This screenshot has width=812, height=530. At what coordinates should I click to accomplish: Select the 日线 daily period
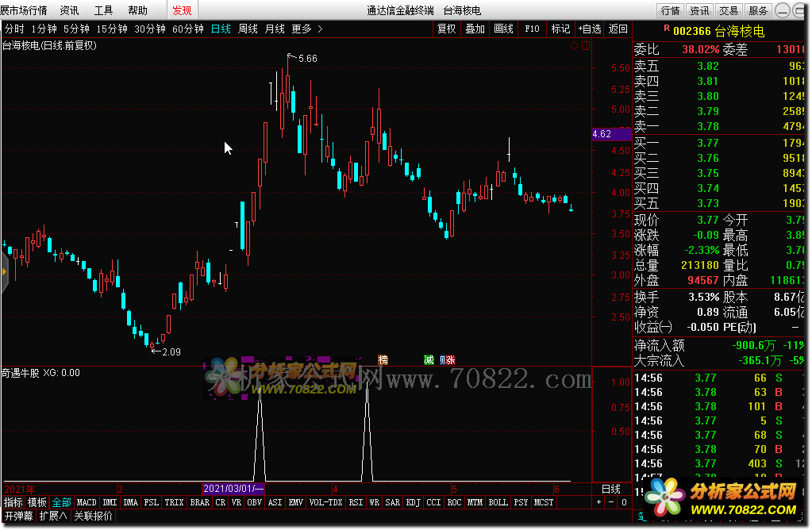click(x=221, y=29)
